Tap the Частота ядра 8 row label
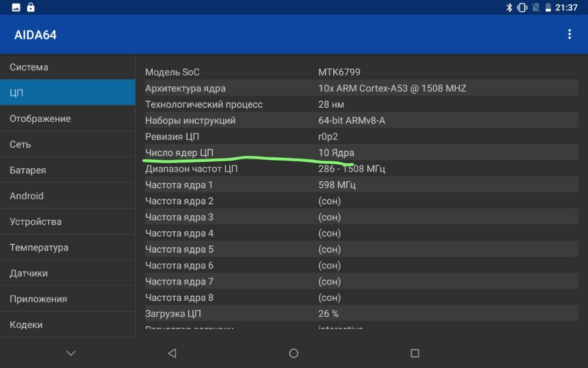Screen dimensions: 588x368 pos(179,298)
